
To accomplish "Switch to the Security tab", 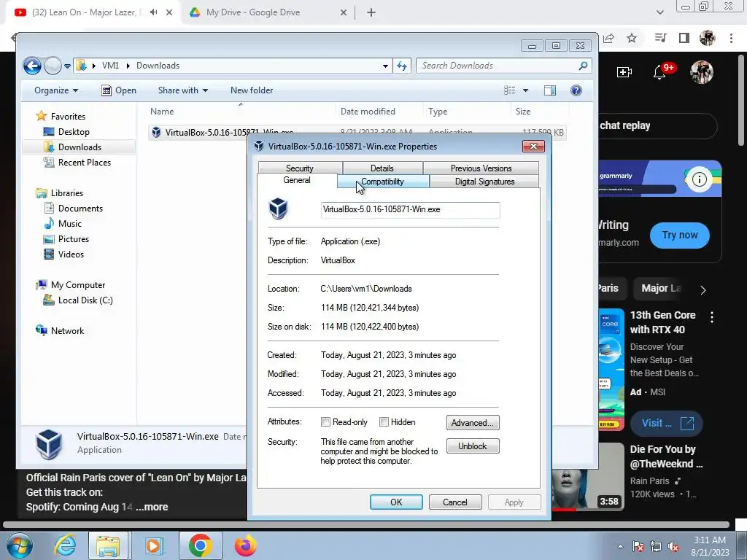I will pyautogui.click(x=300, y=168).
